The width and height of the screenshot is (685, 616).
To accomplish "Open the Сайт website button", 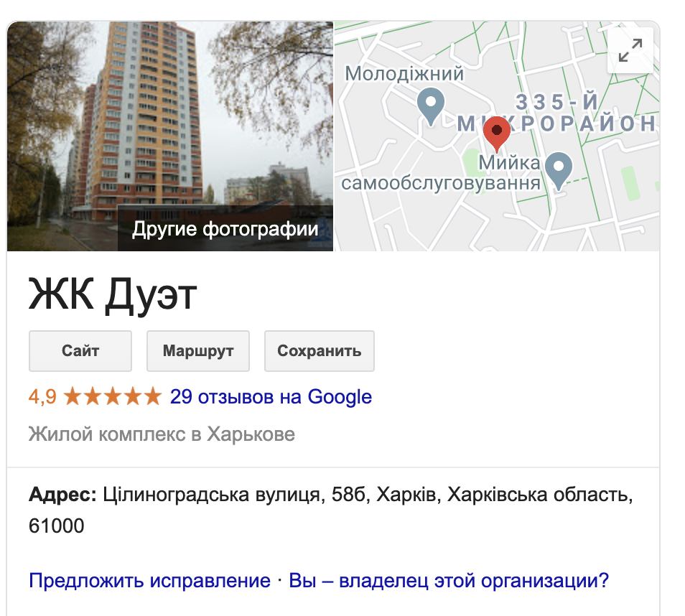I will click(x=80, y=351).
